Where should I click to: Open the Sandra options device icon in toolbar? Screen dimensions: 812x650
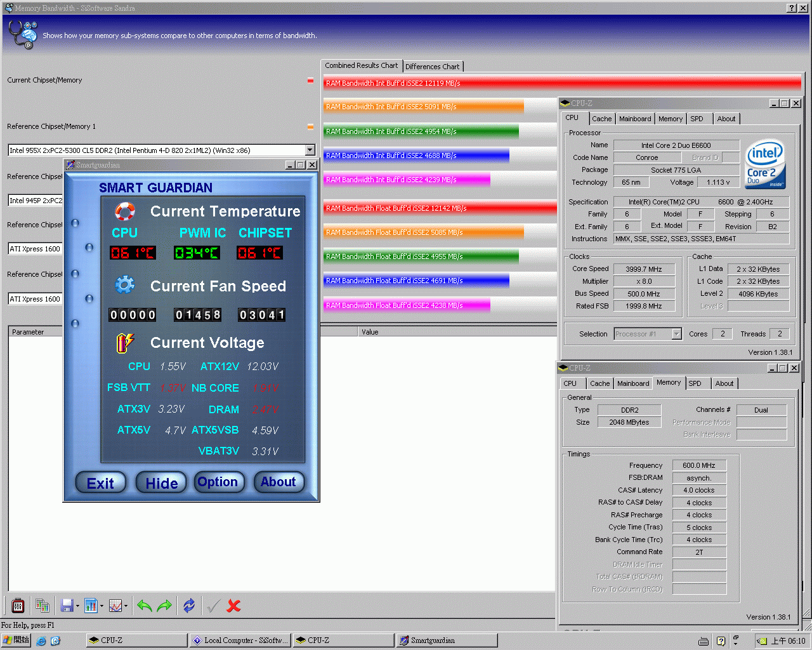18,606
